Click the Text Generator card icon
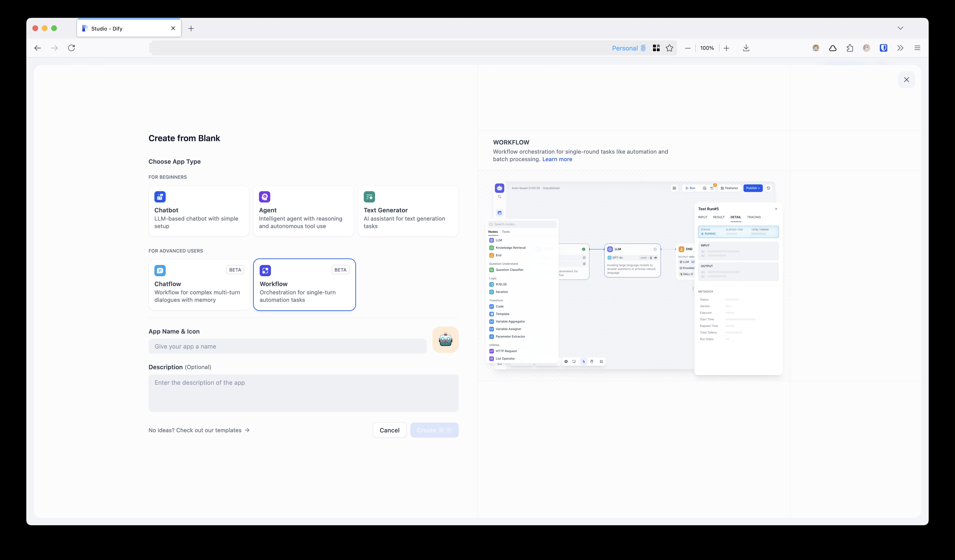 369,197
